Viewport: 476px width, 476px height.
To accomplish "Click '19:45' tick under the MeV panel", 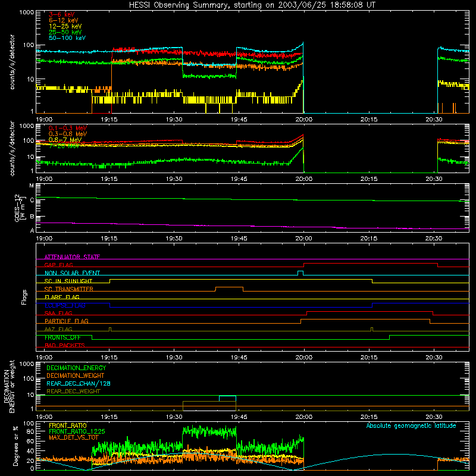I will click(239, 179).
